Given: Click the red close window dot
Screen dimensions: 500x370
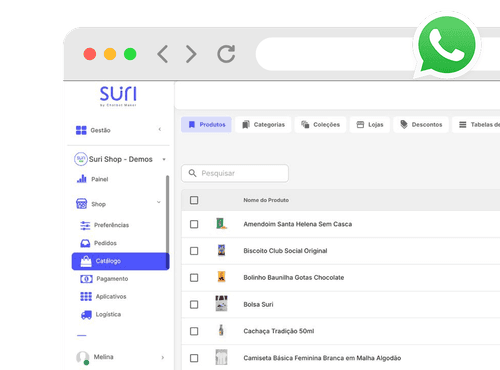Looking at the screenshot, I should 90,54.
